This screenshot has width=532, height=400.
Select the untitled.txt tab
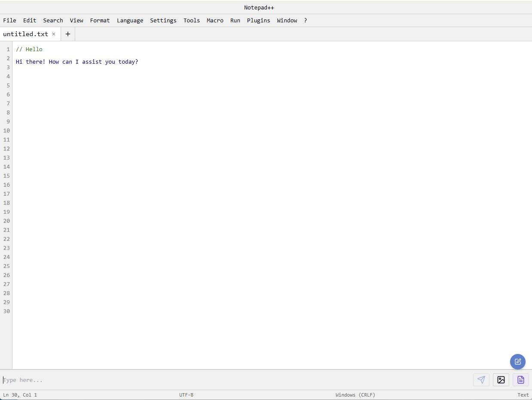pyautogui.click(x=26, y=34)
